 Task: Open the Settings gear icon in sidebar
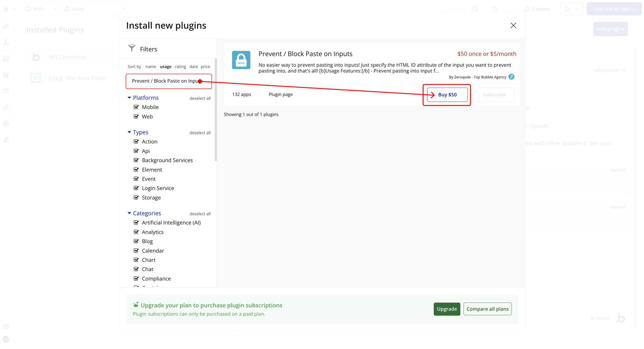[6, 123]
